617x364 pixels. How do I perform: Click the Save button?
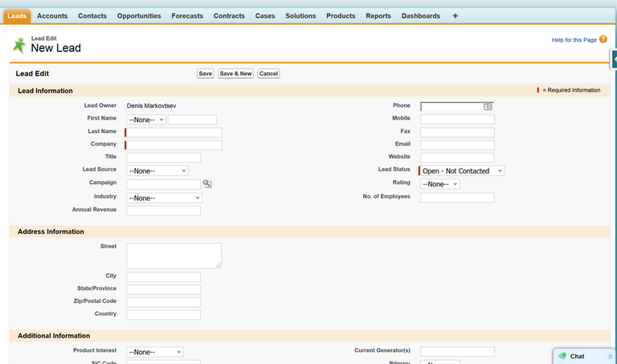point(205,74)
